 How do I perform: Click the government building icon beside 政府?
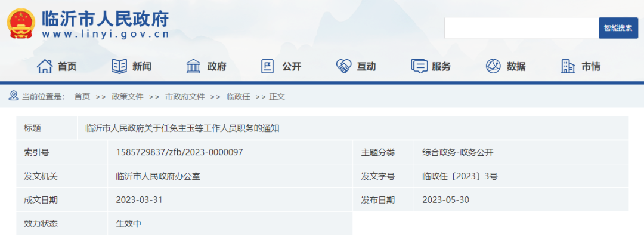[193, 66]
